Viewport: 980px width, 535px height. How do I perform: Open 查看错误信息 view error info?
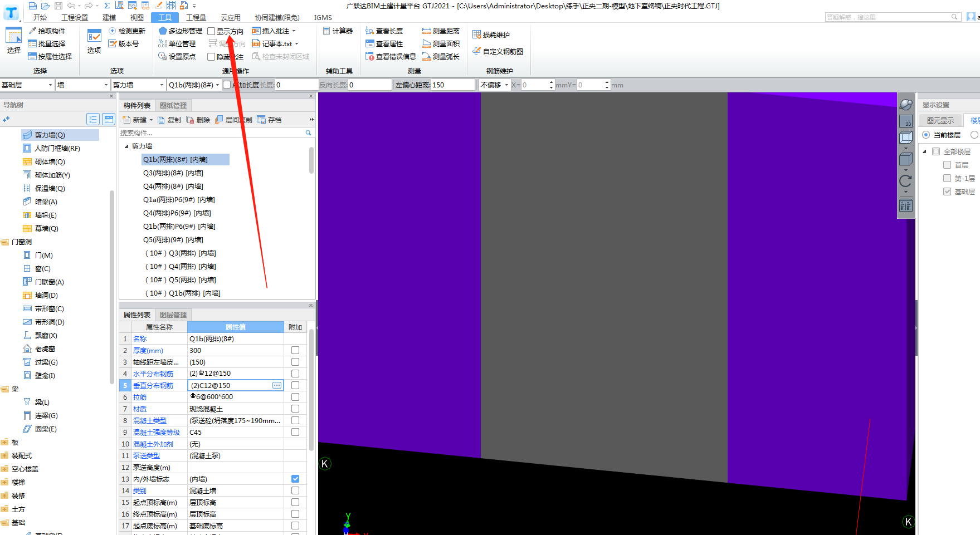coord(391,56)
